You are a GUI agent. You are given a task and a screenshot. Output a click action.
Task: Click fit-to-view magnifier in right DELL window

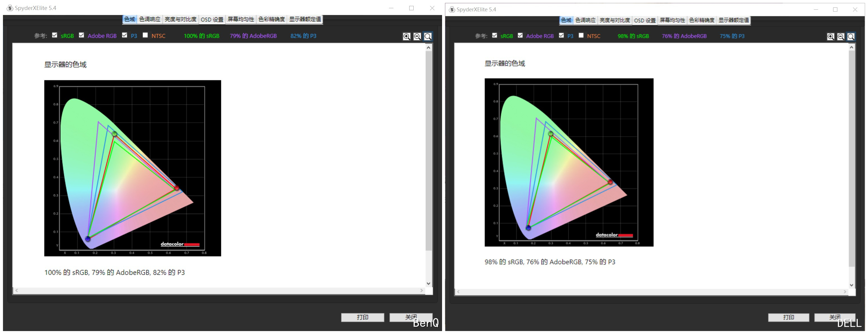tap(851, 37)
